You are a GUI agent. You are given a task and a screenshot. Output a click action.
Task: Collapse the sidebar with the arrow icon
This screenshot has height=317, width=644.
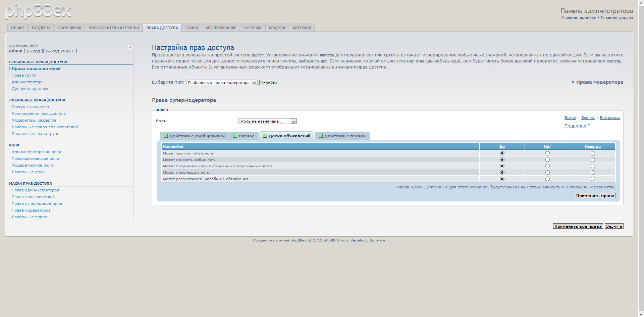(130, 47)
